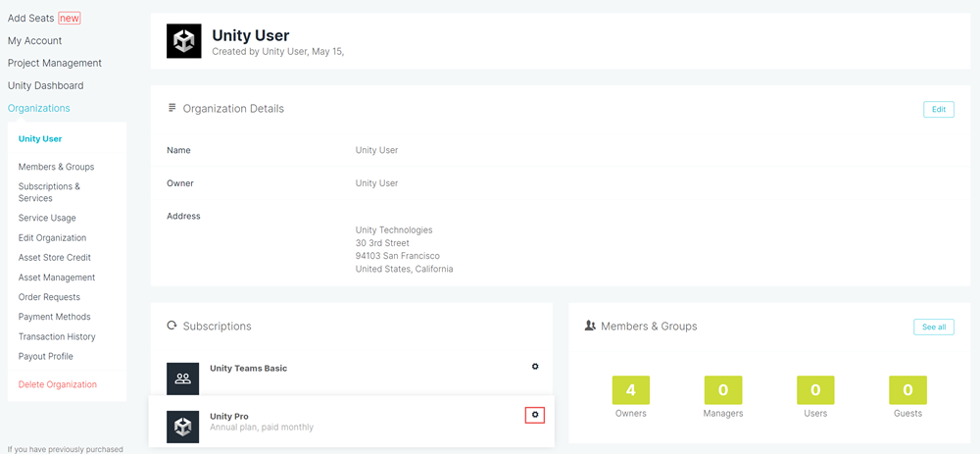The image size is (980, 454).
Task: Open Subscriptions & Services sidebar item
Action: (x=49, y=192)
